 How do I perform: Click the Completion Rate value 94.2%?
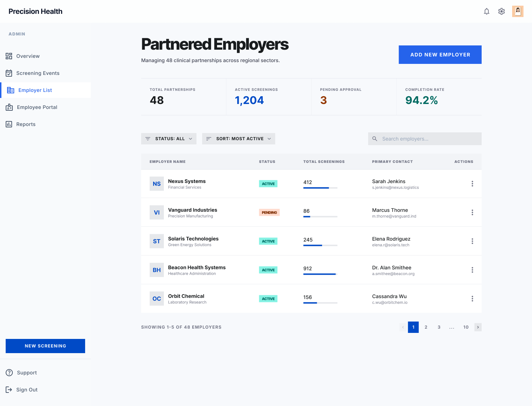(421, 100)
